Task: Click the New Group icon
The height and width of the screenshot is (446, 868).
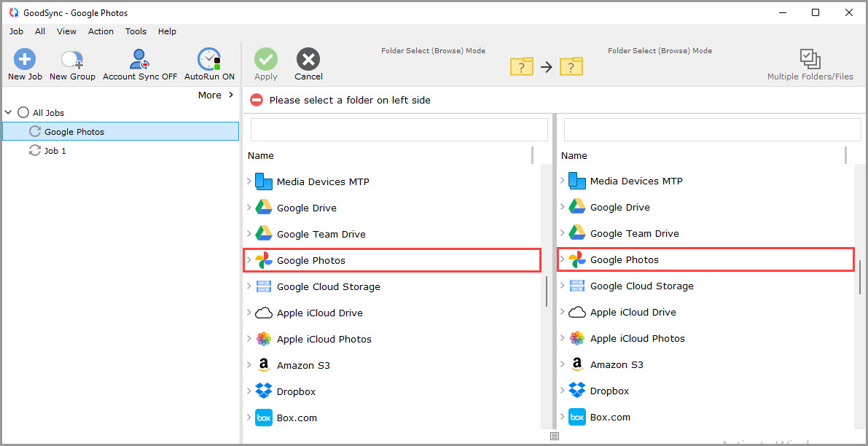Action: click(x=71, y=58)
